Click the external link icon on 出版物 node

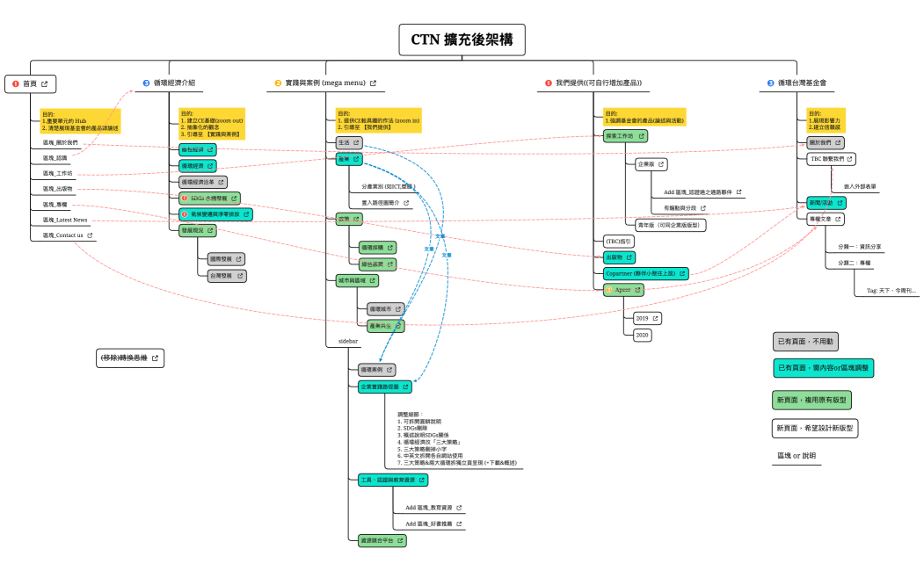click(x=629, y=257)
